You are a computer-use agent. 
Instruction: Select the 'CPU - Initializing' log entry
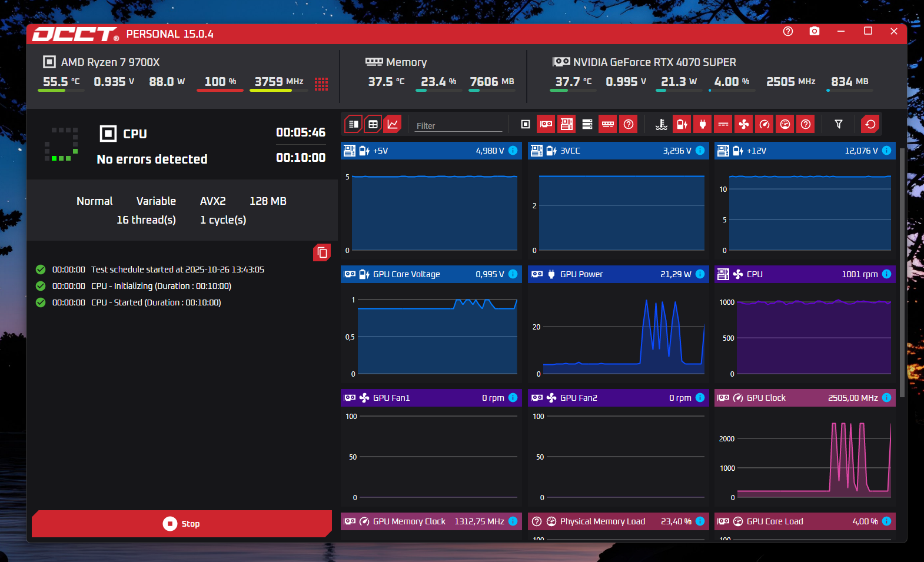click(x=134, y=286)
